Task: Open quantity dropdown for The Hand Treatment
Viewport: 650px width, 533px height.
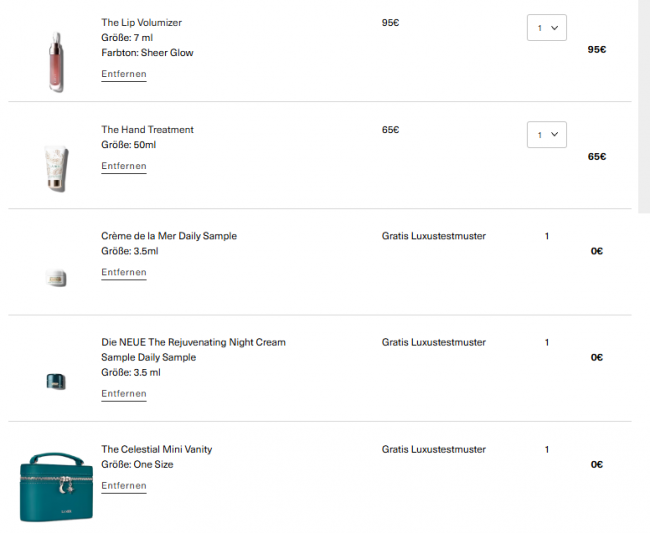Action: (x=546, y=135)
